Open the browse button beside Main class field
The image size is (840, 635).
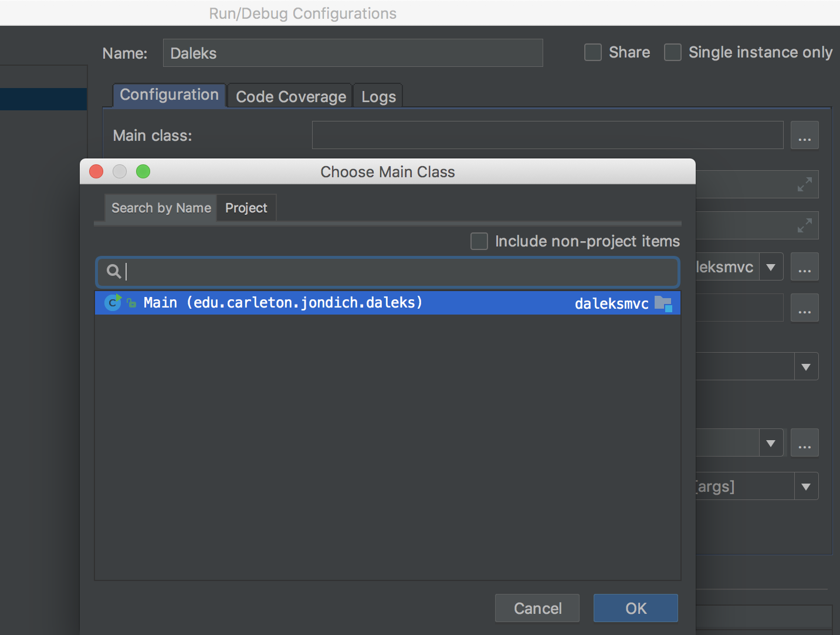point(804,136)
